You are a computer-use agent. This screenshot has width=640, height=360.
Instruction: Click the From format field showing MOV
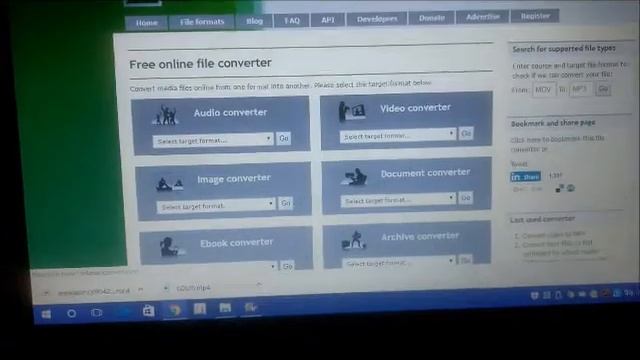(x=544, y=90)
